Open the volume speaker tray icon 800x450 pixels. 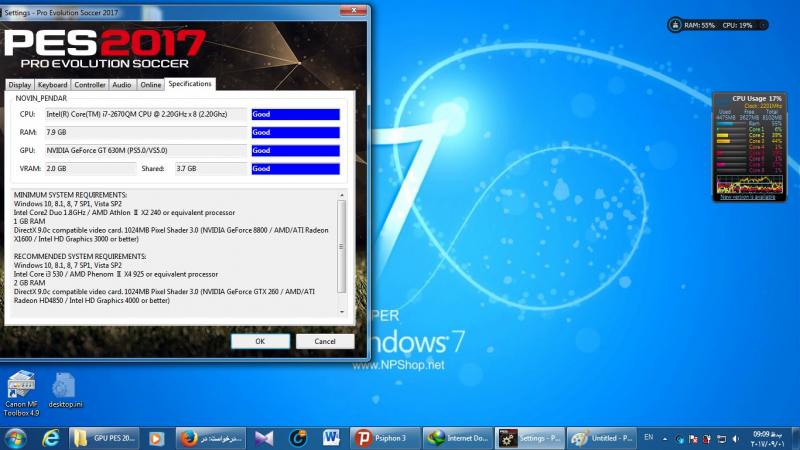[736, 439]
